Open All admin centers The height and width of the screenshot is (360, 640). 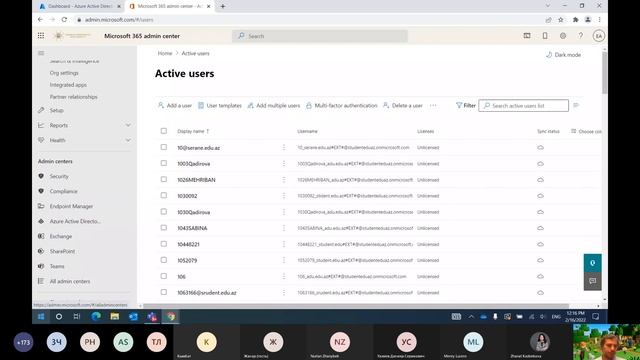[70, 282]
